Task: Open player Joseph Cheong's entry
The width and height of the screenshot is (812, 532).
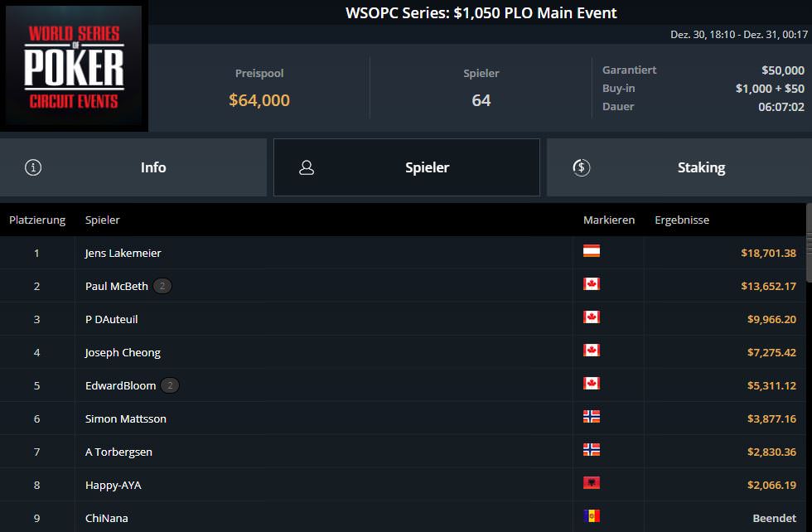Action: click(x=123, y=352)
